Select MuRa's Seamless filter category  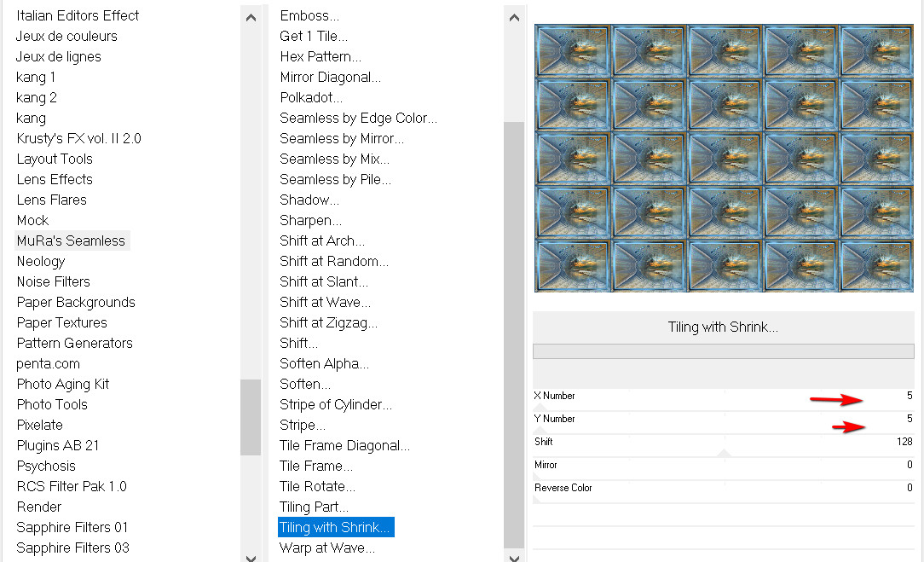coord(72,240)
